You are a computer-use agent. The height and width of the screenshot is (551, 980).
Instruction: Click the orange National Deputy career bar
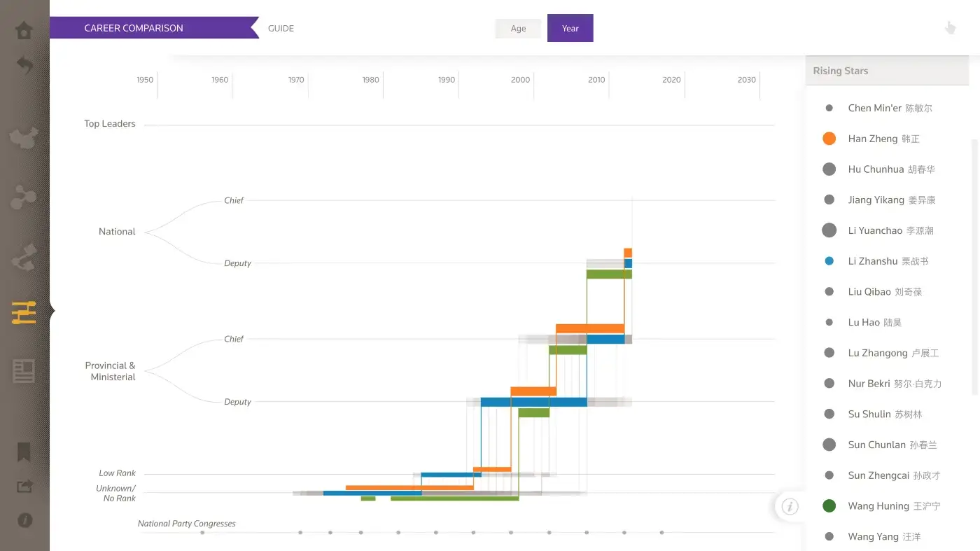628,253
